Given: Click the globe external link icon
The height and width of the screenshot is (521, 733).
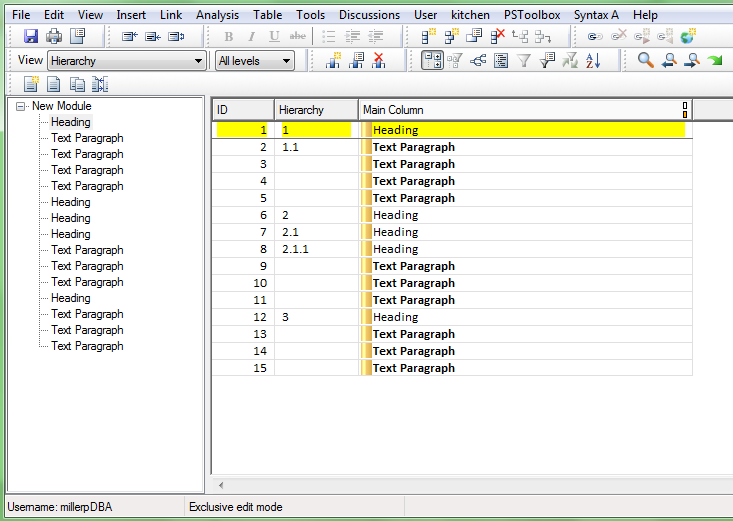Looking at the screenshot, I should click(x=688, y=36).
